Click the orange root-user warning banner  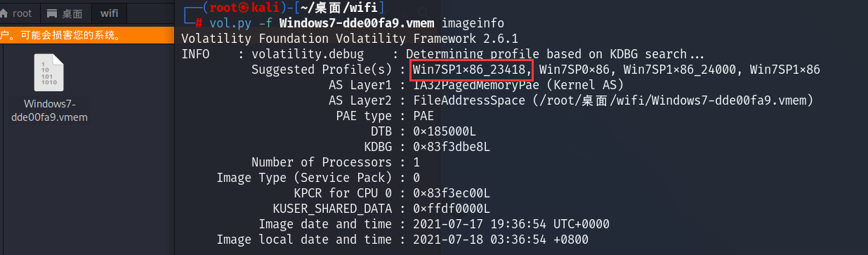86,34
